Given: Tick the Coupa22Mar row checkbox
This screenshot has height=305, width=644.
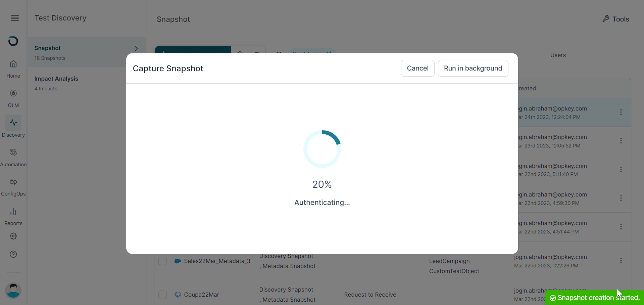Looking at the screenshot, I should [162, 295].
